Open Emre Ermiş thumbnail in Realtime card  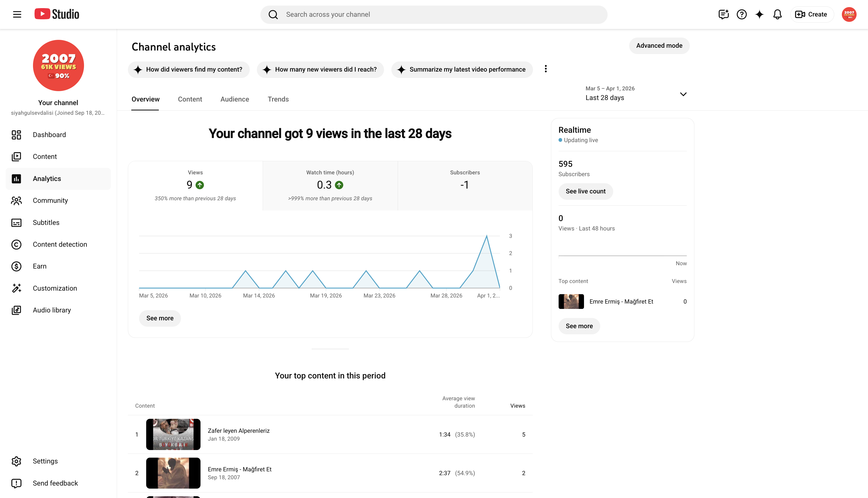tap(571, 302)
